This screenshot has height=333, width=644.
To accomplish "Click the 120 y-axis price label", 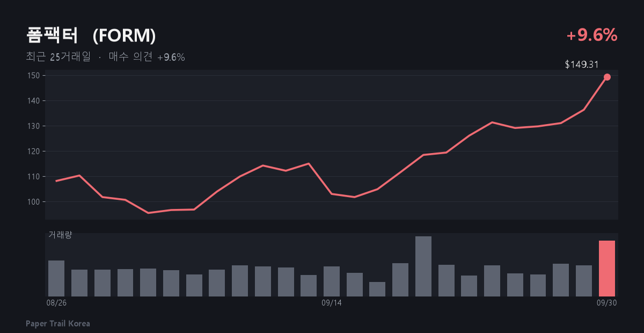I will pos(33,151).
